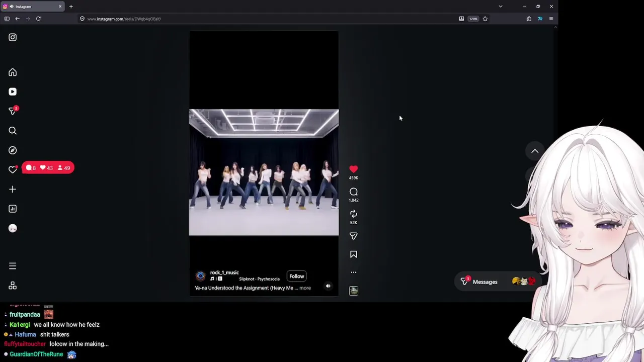
Task: Open browser application hamburger menu
Action: coord(551,19)
